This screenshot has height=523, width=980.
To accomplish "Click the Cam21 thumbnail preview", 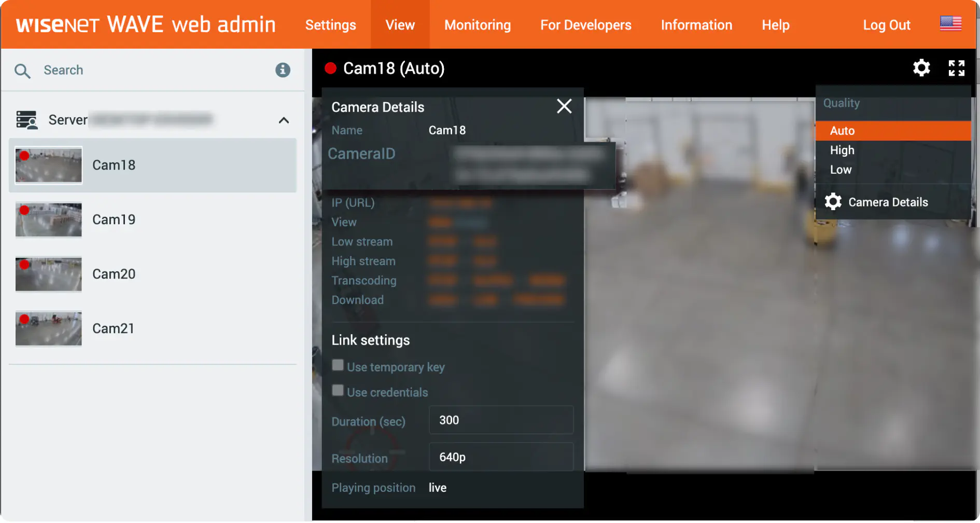I will pyautogui.click(x=49, y=329).
